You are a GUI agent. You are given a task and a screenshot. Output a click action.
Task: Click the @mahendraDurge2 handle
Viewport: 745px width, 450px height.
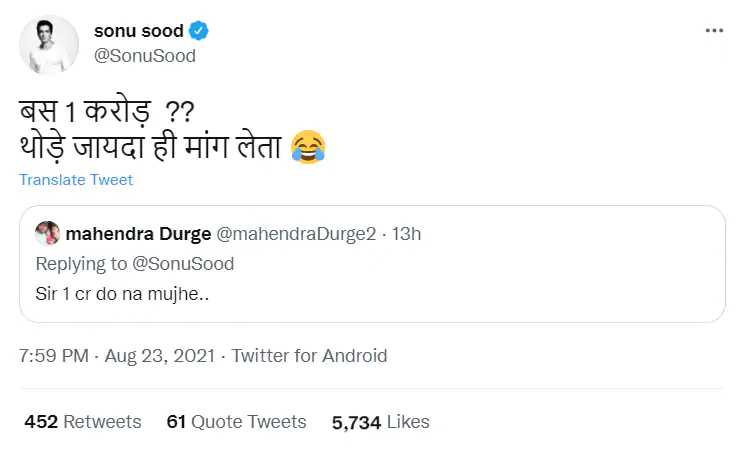pos(296,234)
